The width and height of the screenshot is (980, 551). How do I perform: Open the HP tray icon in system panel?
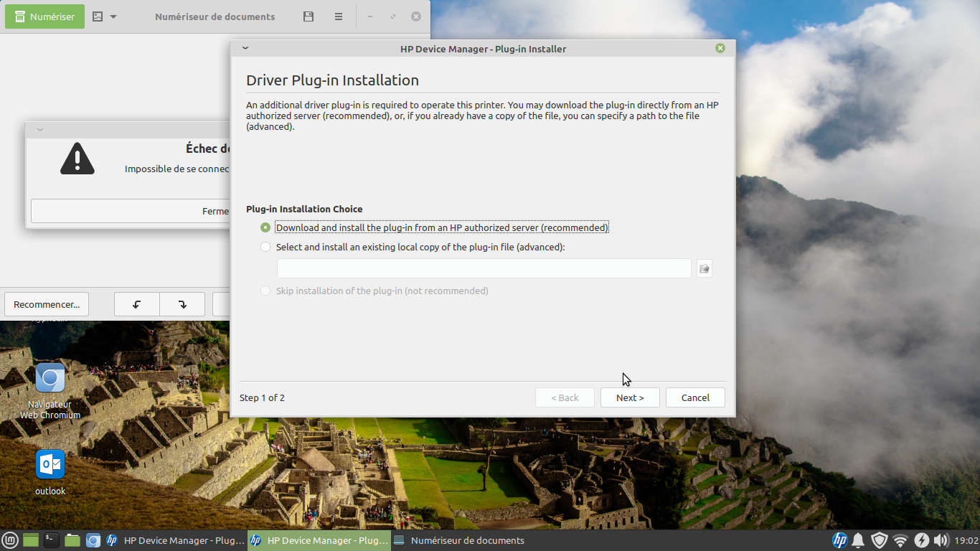click(839, 540)
